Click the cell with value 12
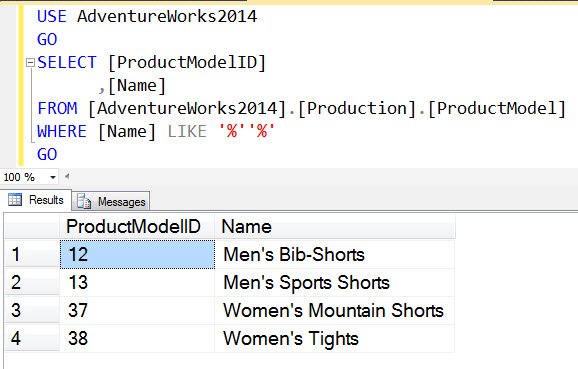The width and height of the screenshot is (578, 369). tap(137, 254)
